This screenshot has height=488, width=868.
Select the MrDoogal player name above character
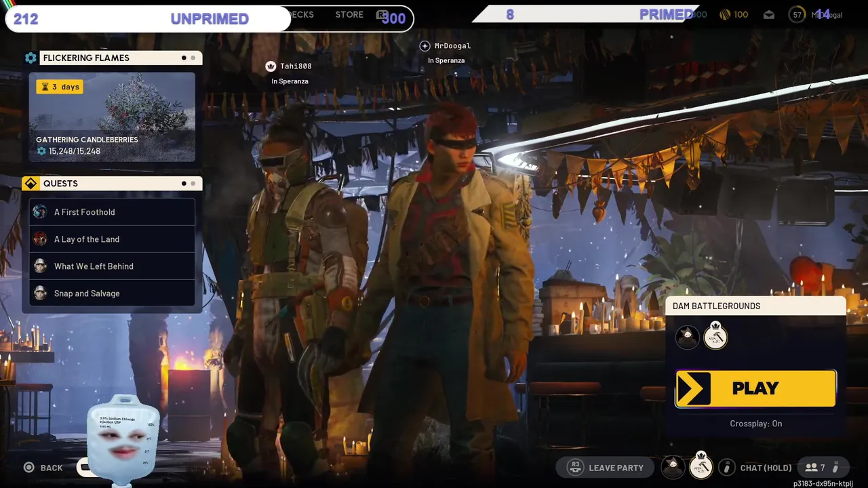click(452, 46)
